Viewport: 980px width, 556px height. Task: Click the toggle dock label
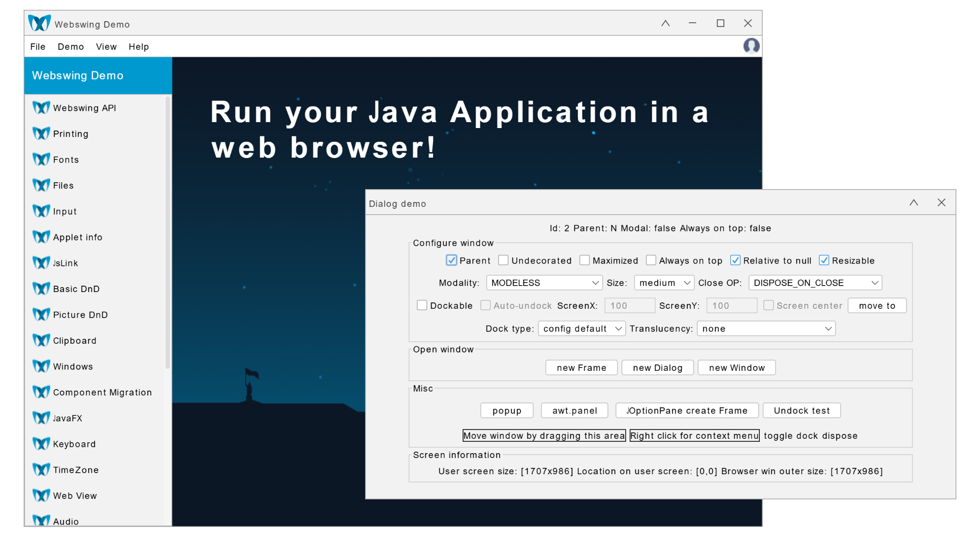(x=792, y=436)
